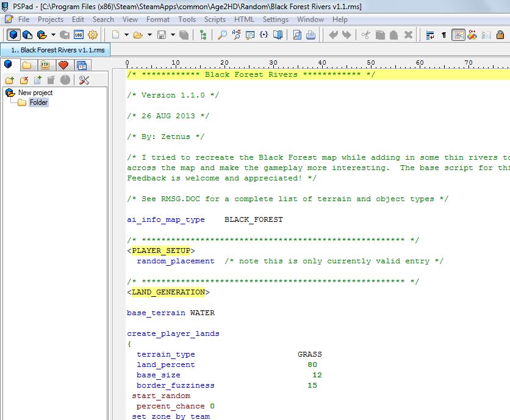The image size is (510, 420).
Task: Click the printer icon
Action: coord(311,35)
